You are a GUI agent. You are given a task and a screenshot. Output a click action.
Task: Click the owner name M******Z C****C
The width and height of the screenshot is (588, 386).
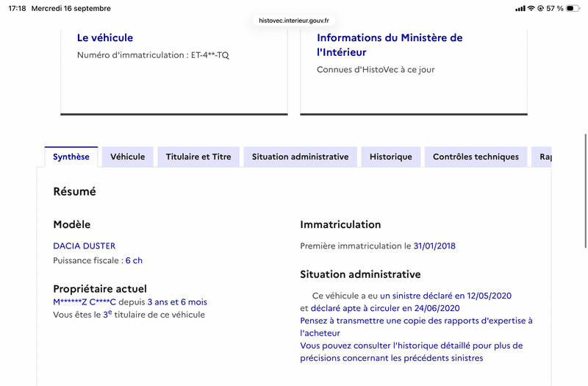[85, 302]
